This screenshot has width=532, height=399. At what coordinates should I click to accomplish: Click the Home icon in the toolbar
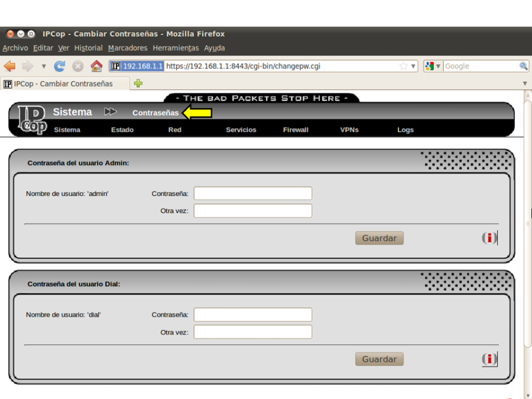96,66
